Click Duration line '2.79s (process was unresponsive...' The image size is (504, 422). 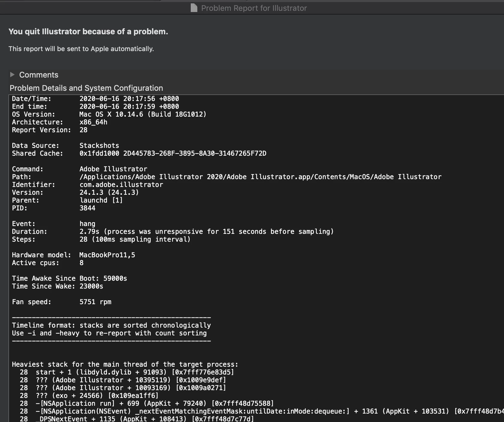click(x=206, y=231)
